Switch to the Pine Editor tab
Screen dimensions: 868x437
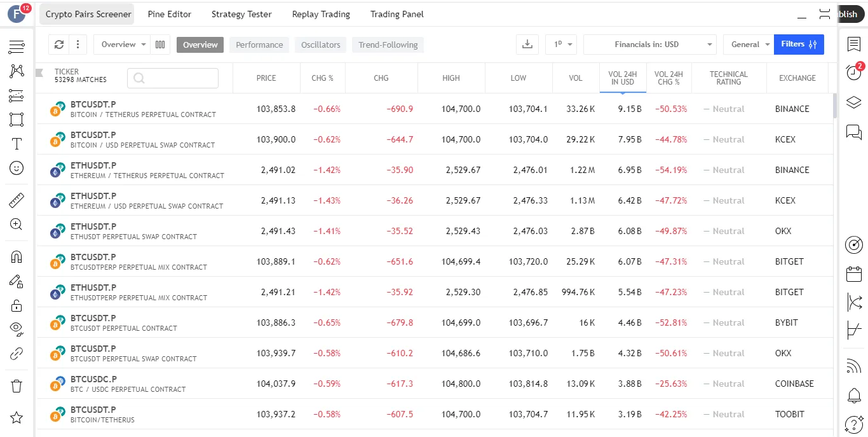coord(170,14)
